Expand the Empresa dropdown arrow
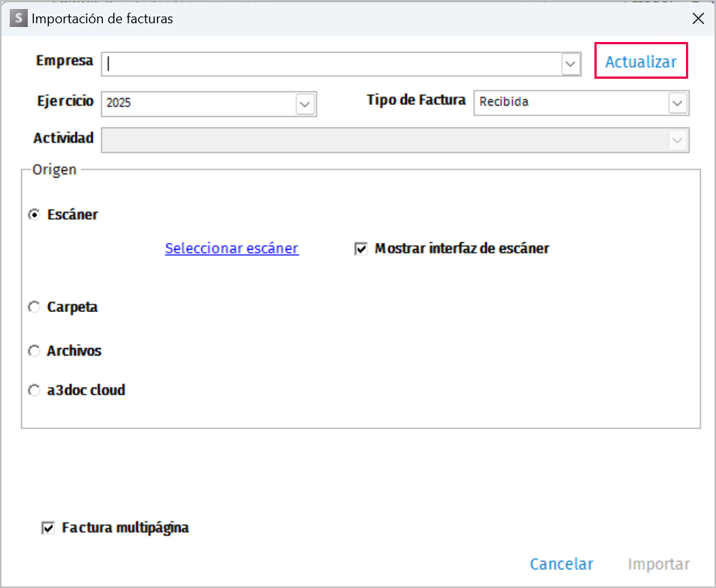Image resolution: width=716 pixels, height=588 pixels. coord(571,64)
